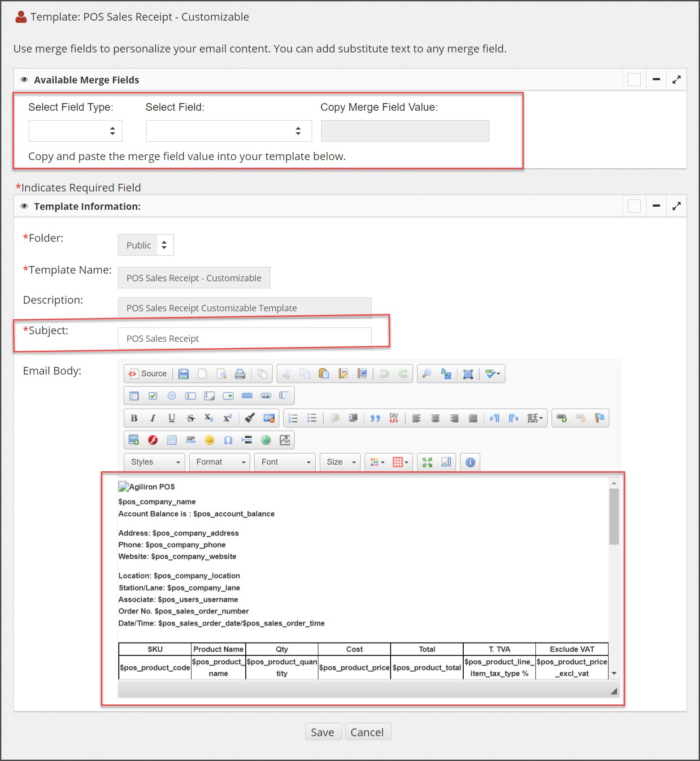Toggle Show Blocks in editor toolbar
The width and height of the screenshot is (700, 761).
click(446, 462)
